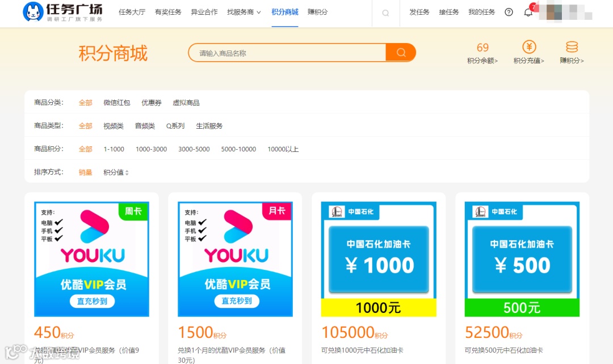Screen dimensions: 613x364
Task: Open the 有奖任务 nav item
Action: pyautogui.click(x=168, y=12)
